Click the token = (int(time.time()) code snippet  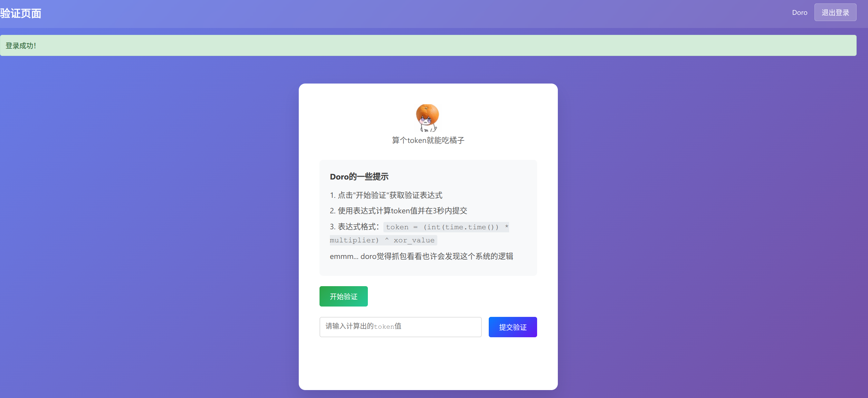(446, 227)
